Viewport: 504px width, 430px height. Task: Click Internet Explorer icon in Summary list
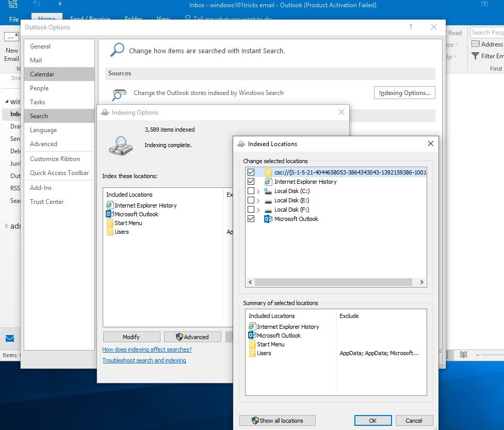[252, 326]
